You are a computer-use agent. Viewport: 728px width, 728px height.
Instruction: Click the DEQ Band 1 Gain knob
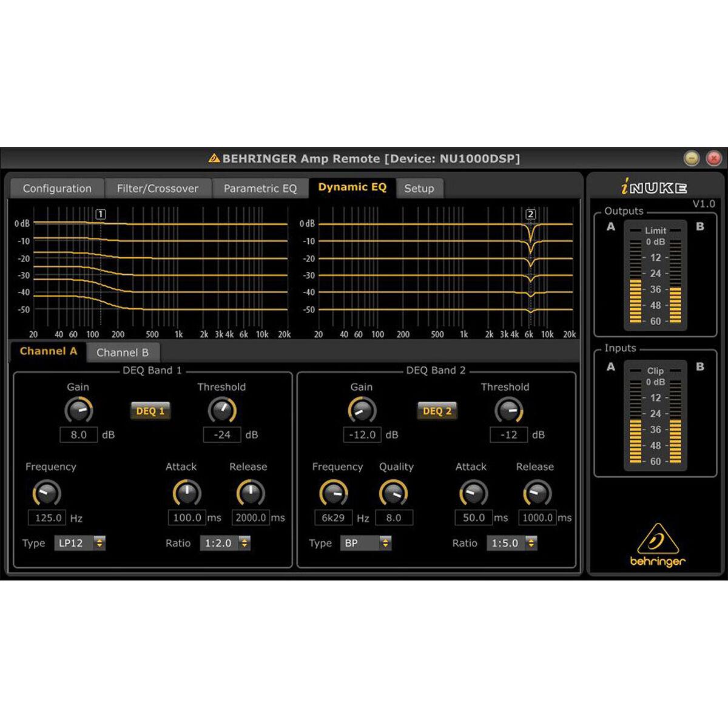click(79, 410)
